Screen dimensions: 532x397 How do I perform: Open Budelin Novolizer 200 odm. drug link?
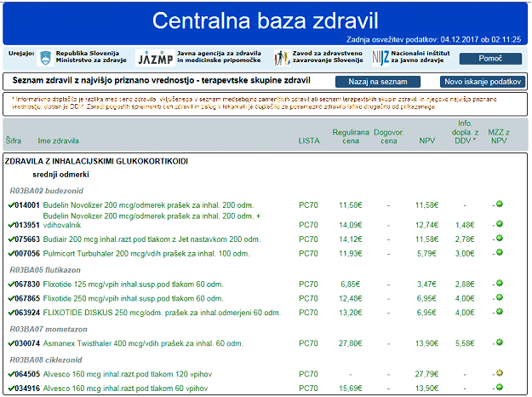click(148, 205)
